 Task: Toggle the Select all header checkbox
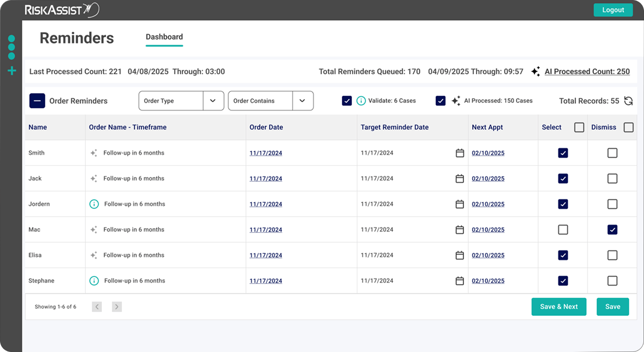pyautogui.click(x=579, y=127)
